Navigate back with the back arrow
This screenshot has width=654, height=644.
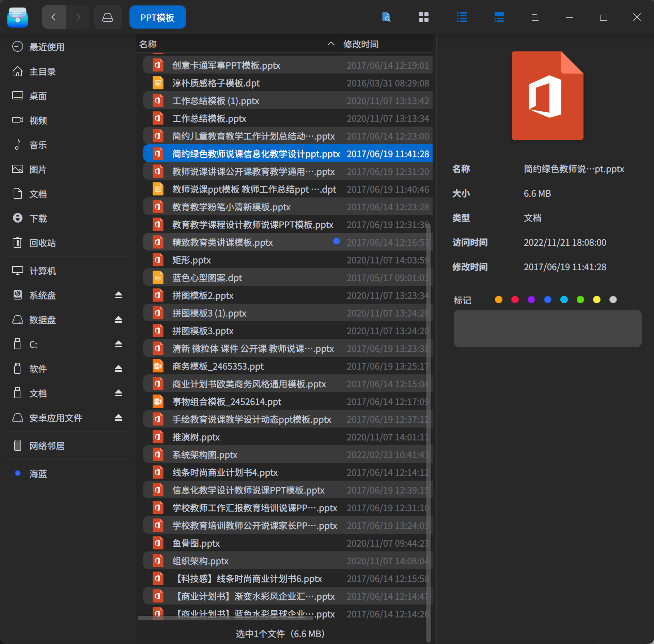tap(54, 17)
